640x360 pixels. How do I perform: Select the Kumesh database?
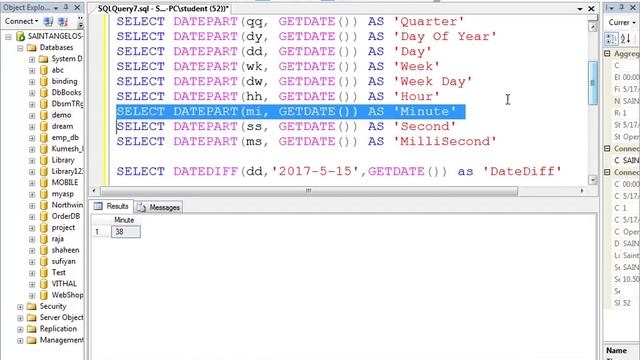pos(67,149)
